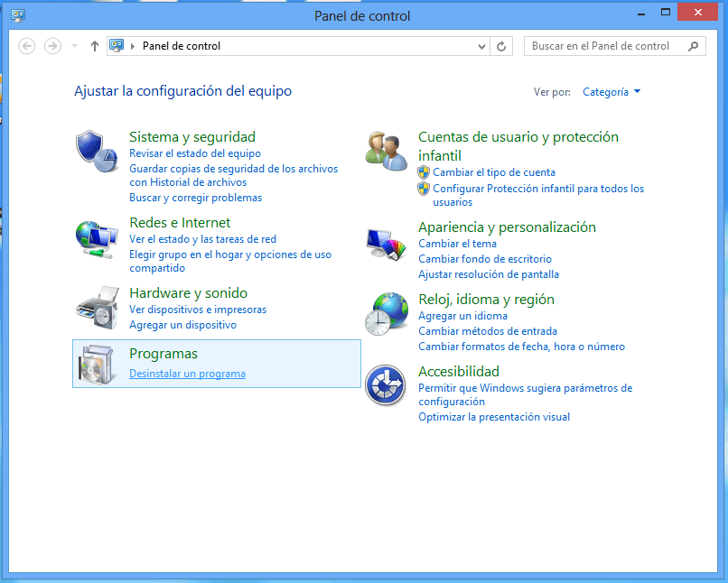The height and width of the screenshot is (583, 728).
Task: Close the Panel de control window
Action: click(x=698, y=13)
